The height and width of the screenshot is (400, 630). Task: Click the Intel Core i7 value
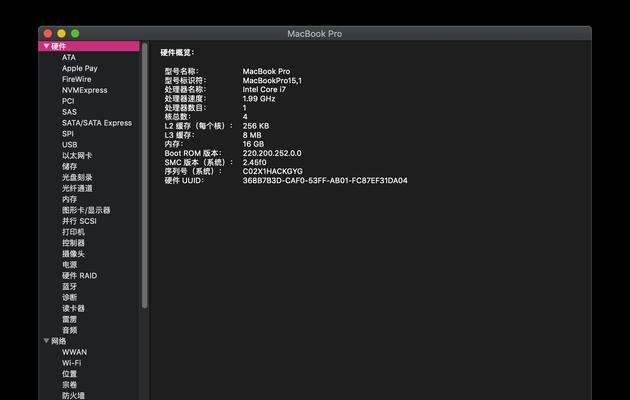[x=264, y=90]
